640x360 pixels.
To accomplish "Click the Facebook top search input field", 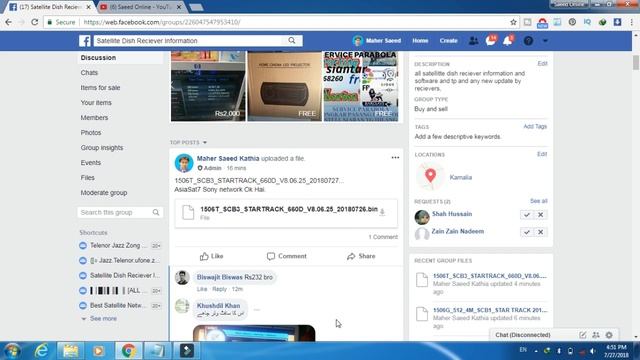I will (x=188, y=40).
